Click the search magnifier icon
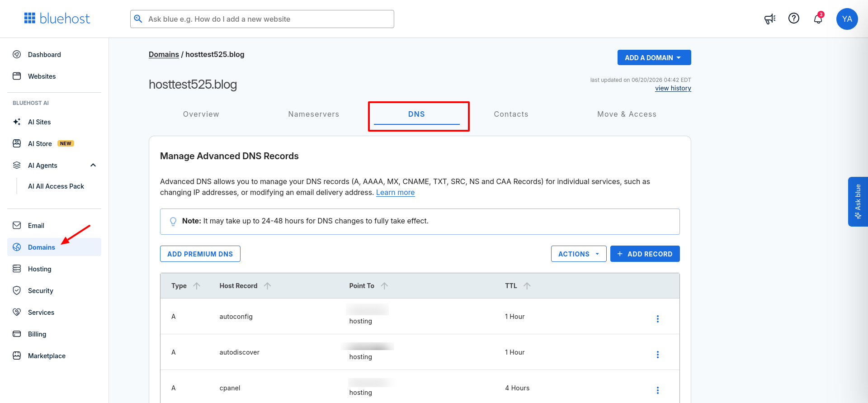868x403 pixels. (x=138, y=19)
